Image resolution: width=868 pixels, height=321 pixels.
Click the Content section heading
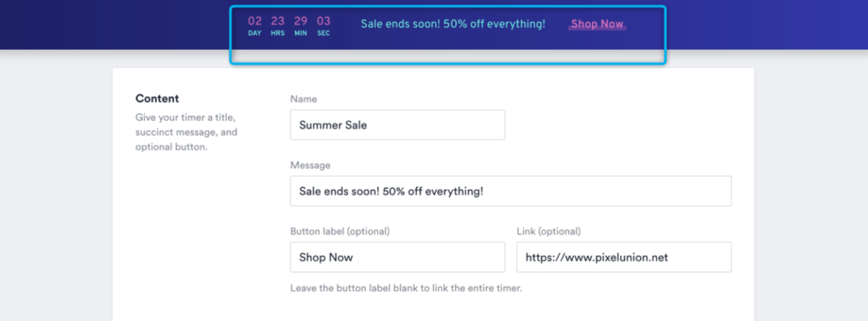tap(157, 98)
